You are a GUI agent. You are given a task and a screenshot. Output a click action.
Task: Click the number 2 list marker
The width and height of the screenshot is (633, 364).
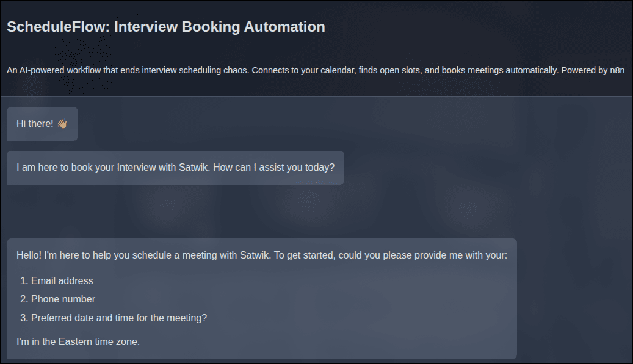pos(24,299)
